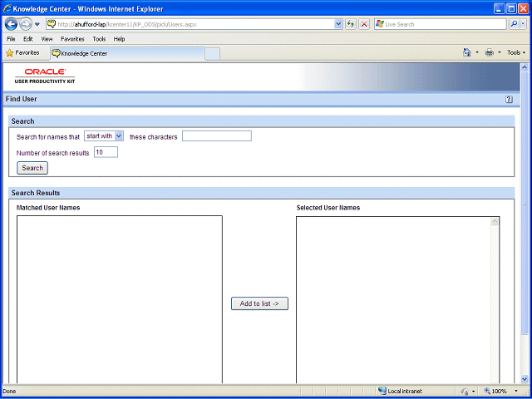This screenshot has width=532, height=399.
Task: Minimize the Internet Explorer window
Action: (x=500, y=8)
